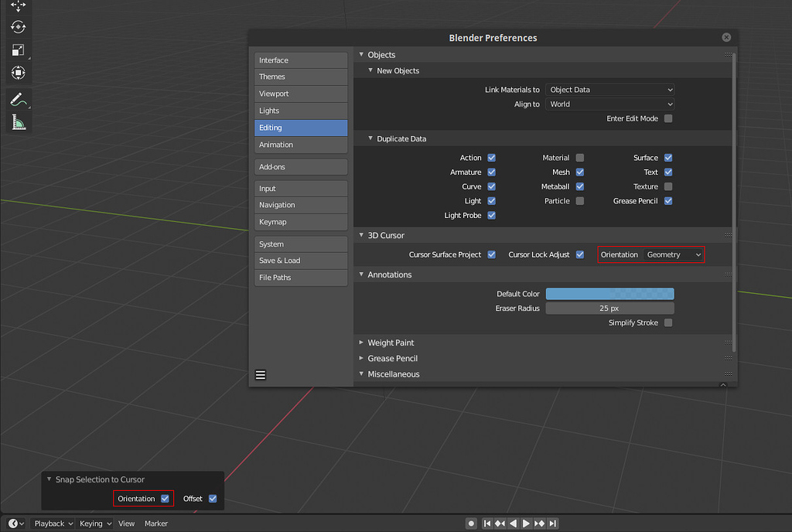Open the cursor Orientation Geometry dropdown
This screenshot has height=532, width=792.
click(x=674, y=254)
